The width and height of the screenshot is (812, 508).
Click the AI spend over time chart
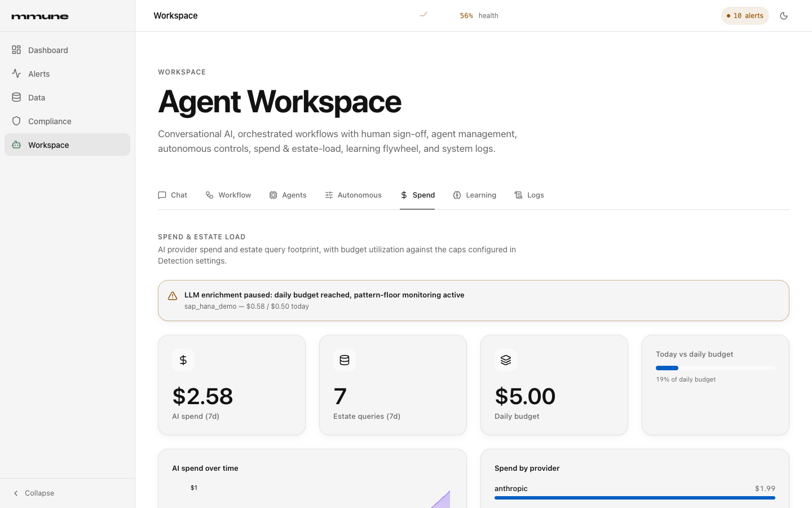click(312, 494)
